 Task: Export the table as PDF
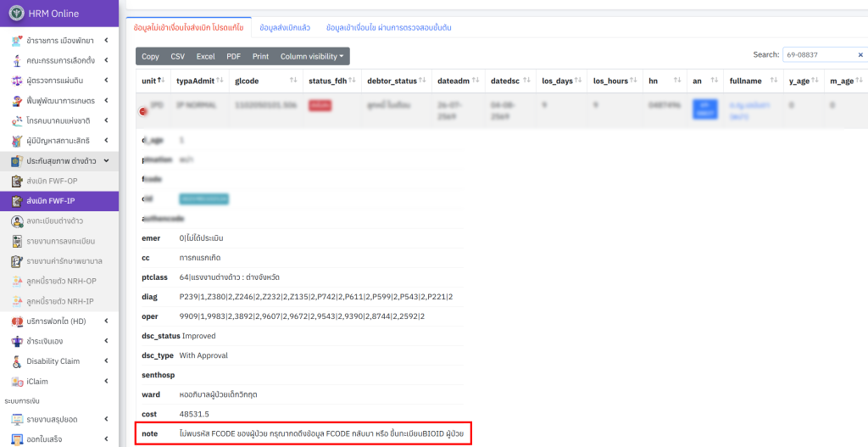click(x=234, y=57)
